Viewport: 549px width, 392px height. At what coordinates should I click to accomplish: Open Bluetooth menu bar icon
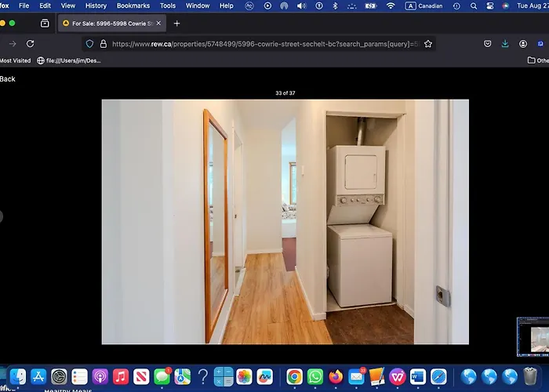click(335, 6)
